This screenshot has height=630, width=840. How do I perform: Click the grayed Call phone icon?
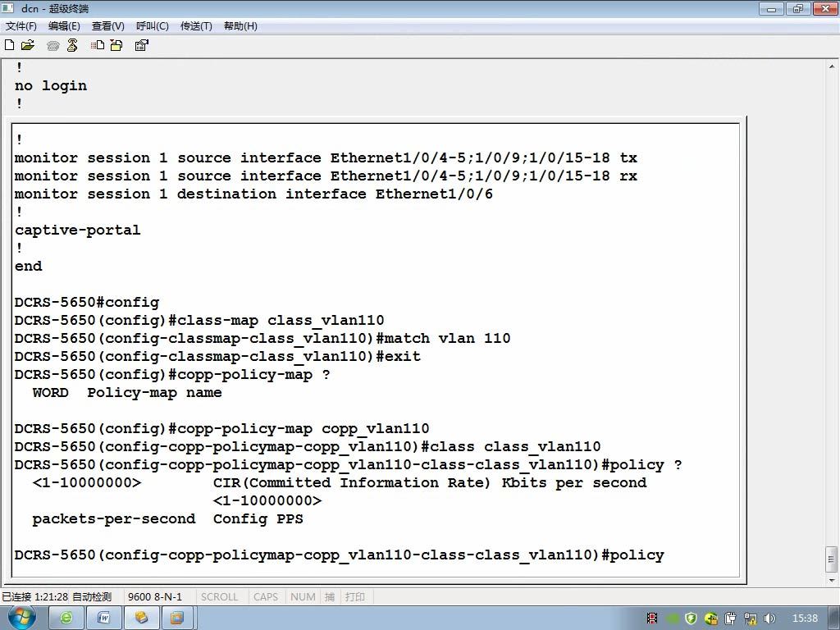tap(52, 46)
